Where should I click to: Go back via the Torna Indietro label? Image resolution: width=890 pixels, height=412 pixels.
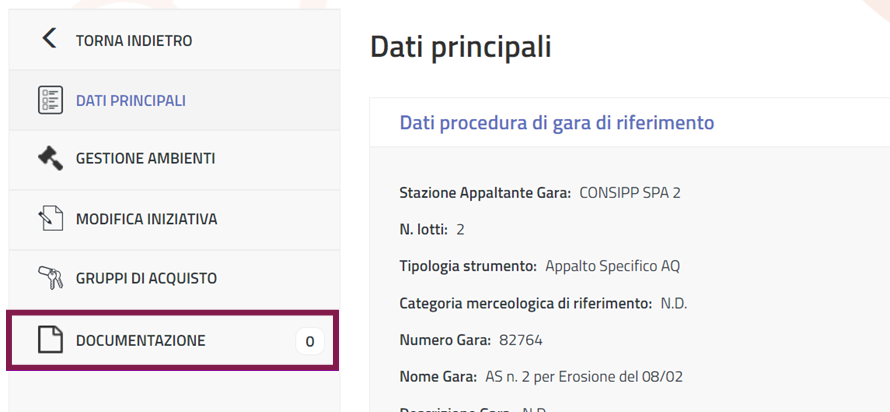(134, 41)
